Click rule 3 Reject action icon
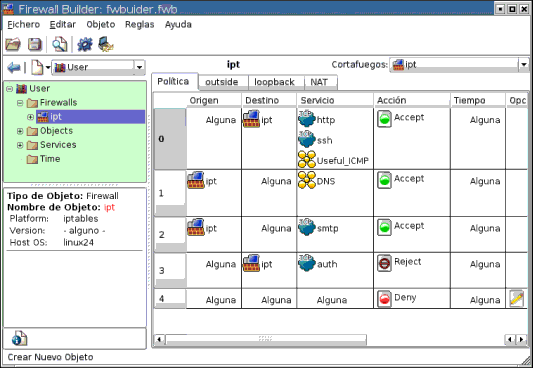 tap(384, 263)
